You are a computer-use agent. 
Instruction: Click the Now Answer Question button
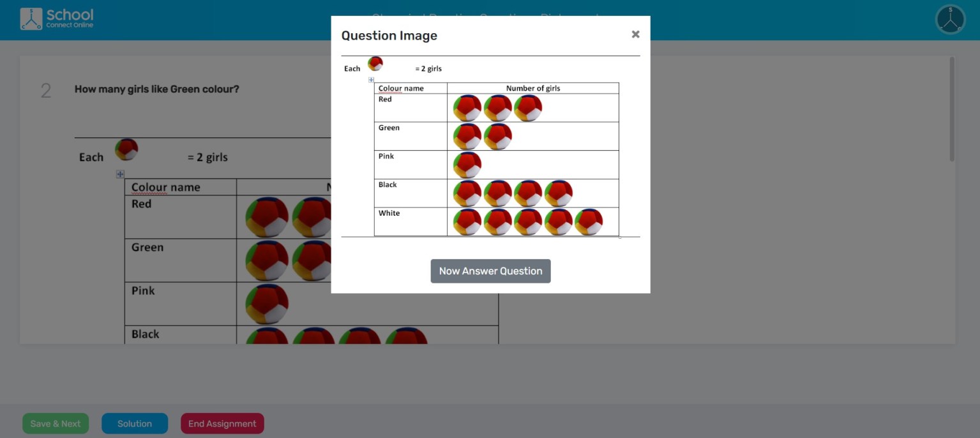point(490,271)
